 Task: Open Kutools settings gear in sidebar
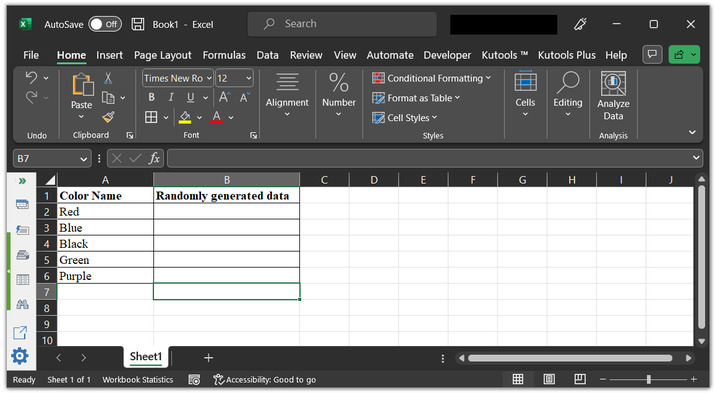tap(20, 356)
